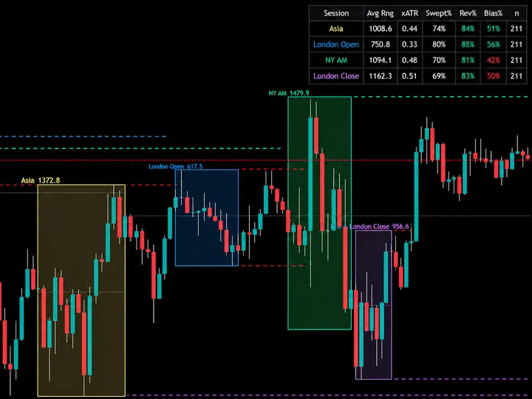Click xATR value 0.44 in table
This screenshot has width=532, height=399.
[x=409, y=29]
